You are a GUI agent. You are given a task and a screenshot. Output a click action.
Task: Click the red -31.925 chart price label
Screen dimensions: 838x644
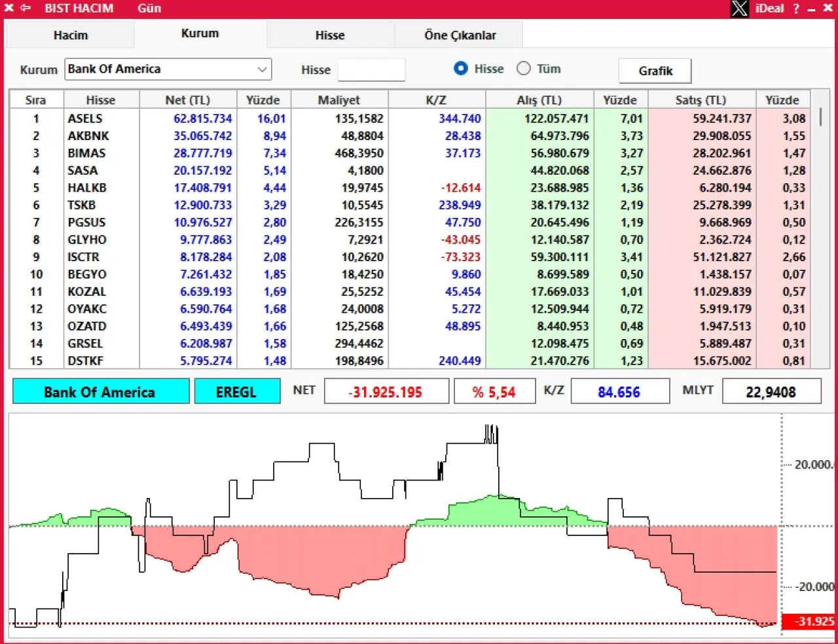click(x=809, y=621)
